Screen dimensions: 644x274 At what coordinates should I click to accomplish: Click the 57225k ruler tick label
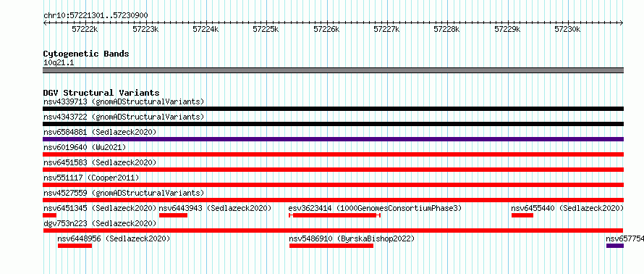pyautogui.click(x=266, y=29)
